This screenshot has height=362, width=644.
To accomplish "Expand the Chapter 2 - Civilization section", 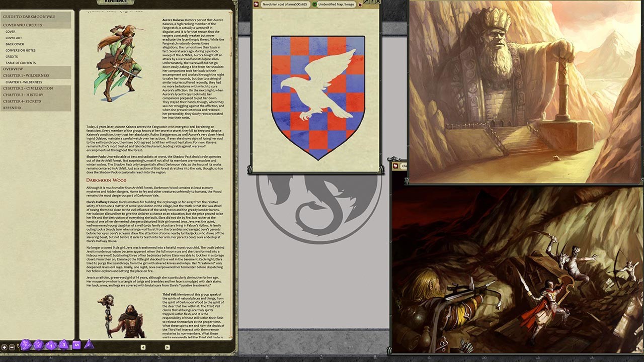I will coord(28,88).
